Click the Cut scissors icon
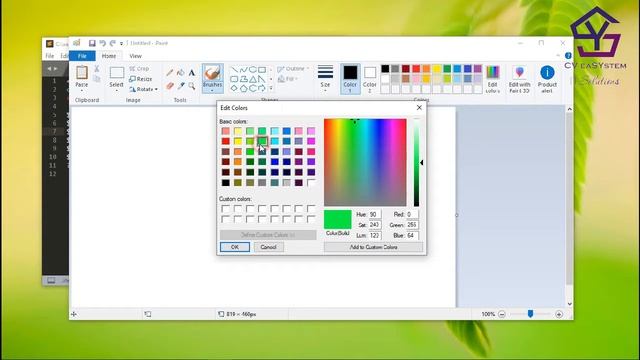This screenshot has width=640, height=360. 97,69
